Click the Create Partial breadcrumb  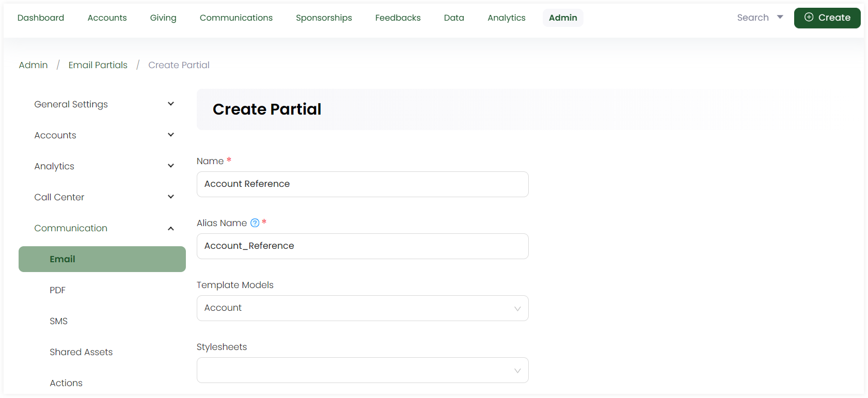pos(179,65)
